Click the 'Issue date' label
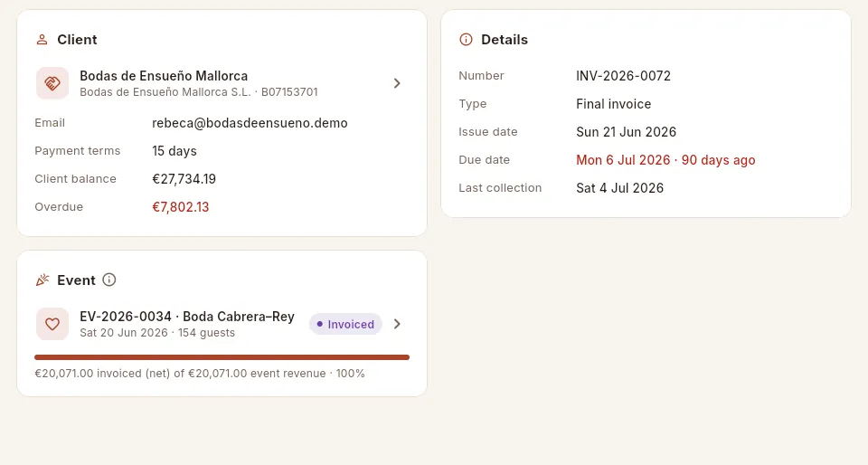The width and height of the screenshot is (868, 465). pos(487,132)
